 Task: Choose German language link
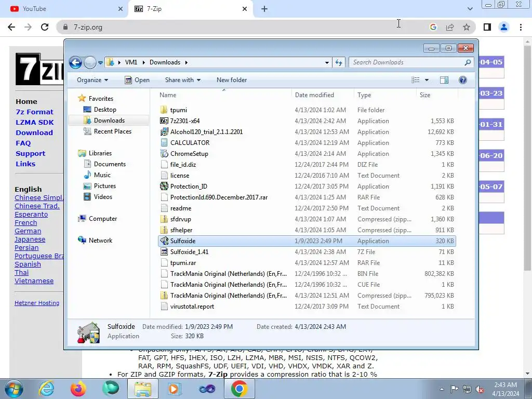point(28,231)
